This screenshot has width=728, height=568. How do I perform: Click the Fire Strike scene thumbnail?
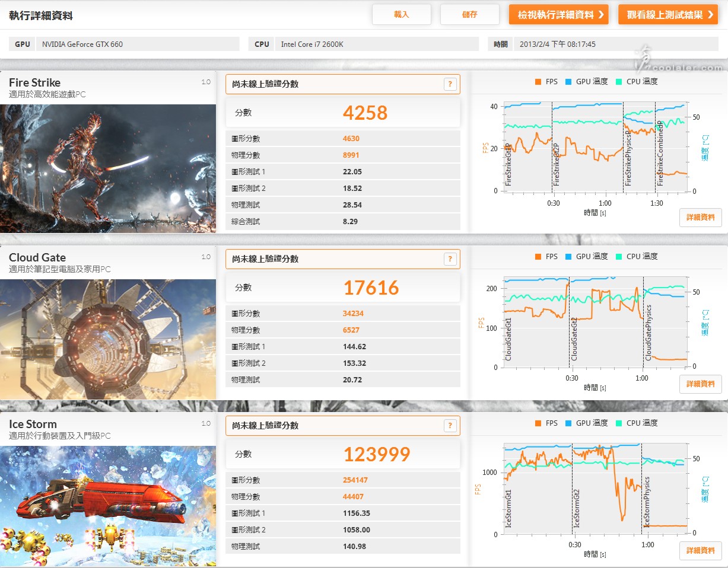click(x=108, y=168)
